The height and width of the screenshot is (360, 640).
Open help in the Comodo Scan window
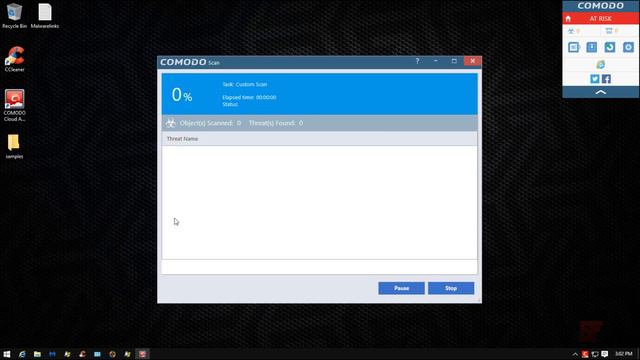tap(417, 61)
